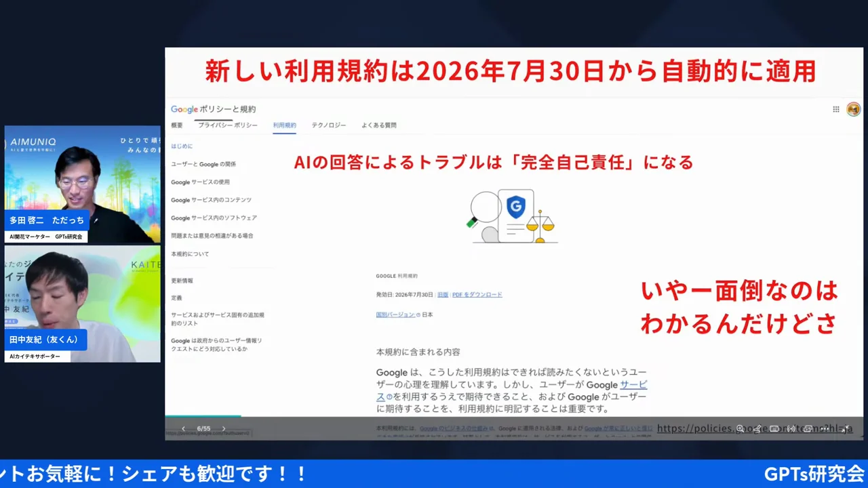Screen dimensions: 868x488
Task: Switch to the プライバシー ポリシー tab
Action: pos(228,125)
